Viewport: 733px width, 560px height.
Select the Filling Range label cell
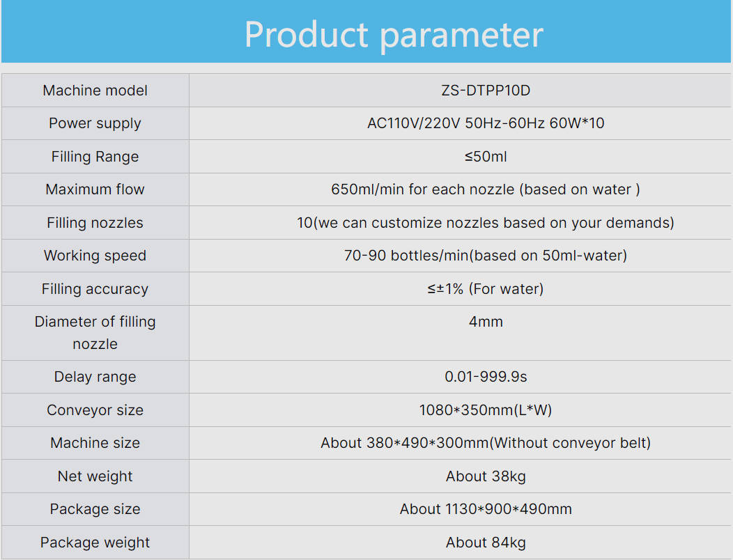95,157
